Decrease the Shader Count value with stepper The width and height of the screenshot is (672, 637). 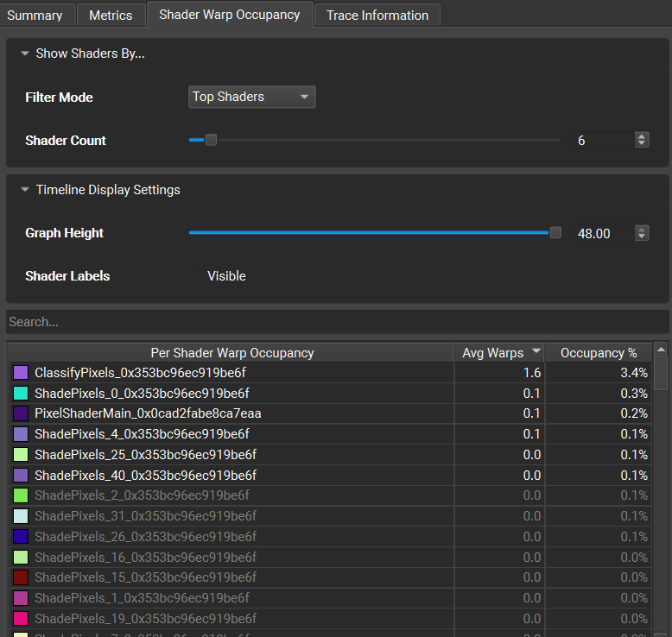[642, 143]
